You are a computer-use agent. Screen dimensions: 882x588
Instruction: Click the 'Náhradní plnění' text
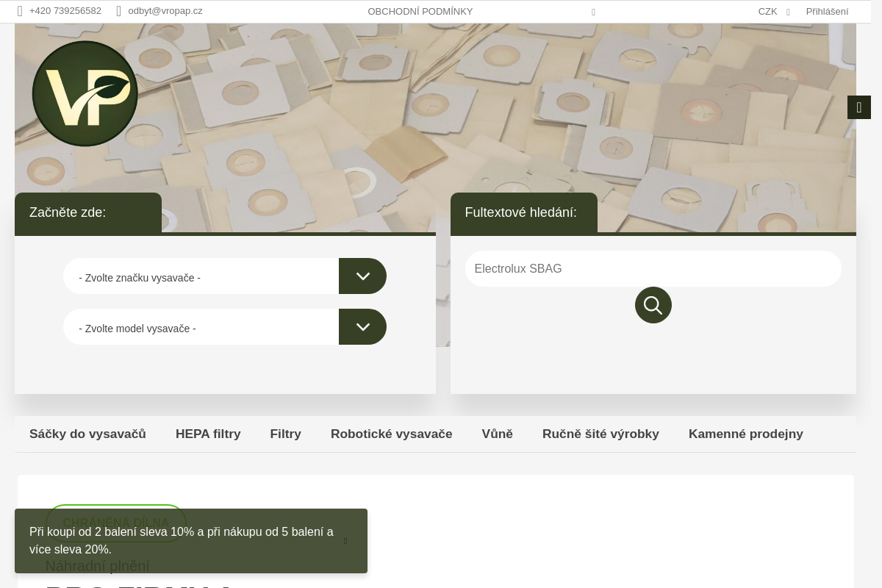point(97,567)
